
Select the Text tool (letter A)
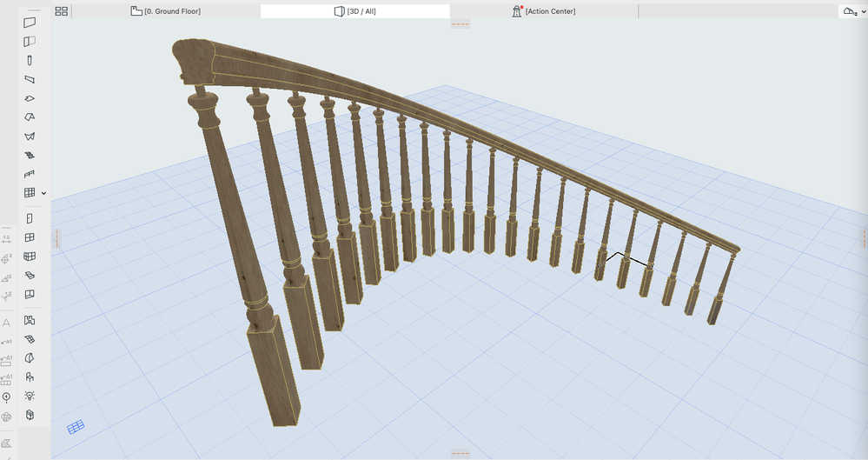coord(7,323)
